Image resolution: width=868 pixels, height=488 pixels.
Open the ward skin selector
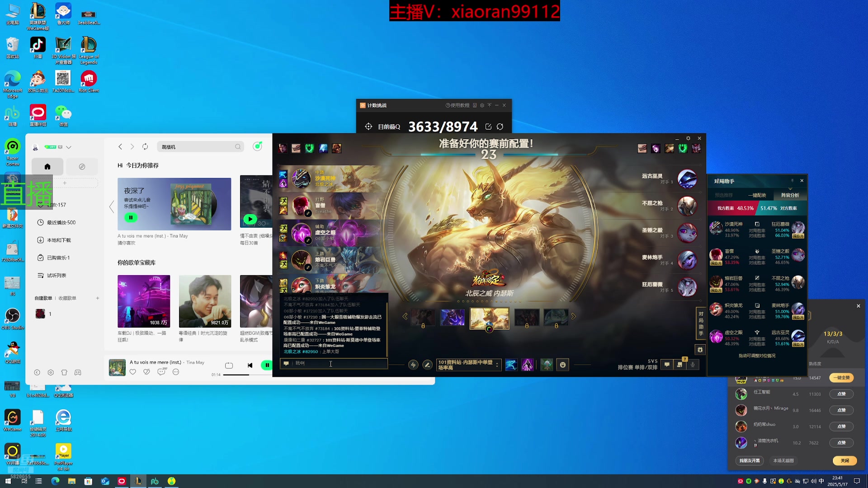(547, 365)
